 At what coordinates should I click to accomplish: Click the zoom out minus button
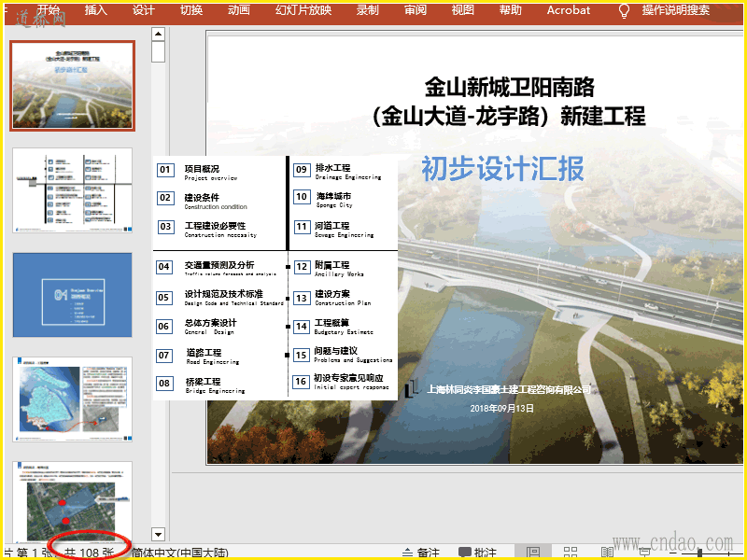pyautogui.click(x=674, y=553)
